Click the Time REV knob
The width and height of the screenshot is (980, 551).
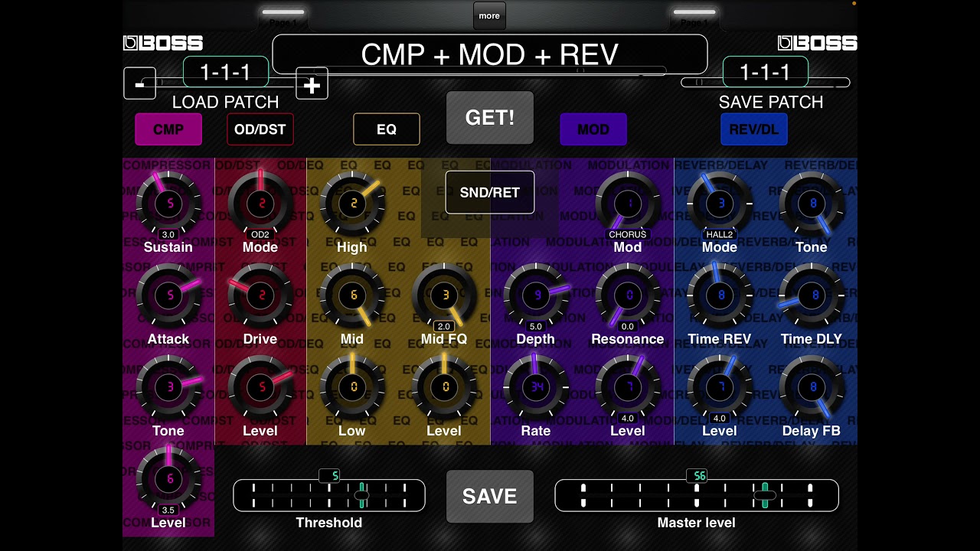coord(720,295)
